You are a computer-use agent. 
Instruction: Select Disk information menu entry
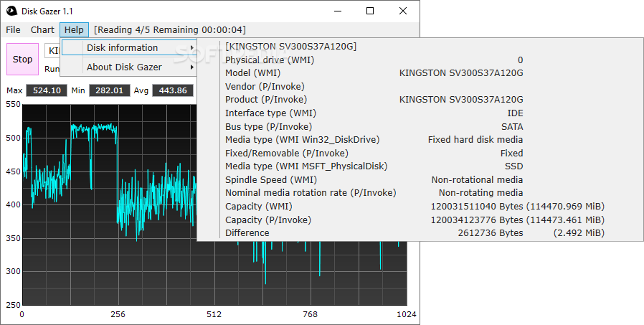[x=129, y=47]
